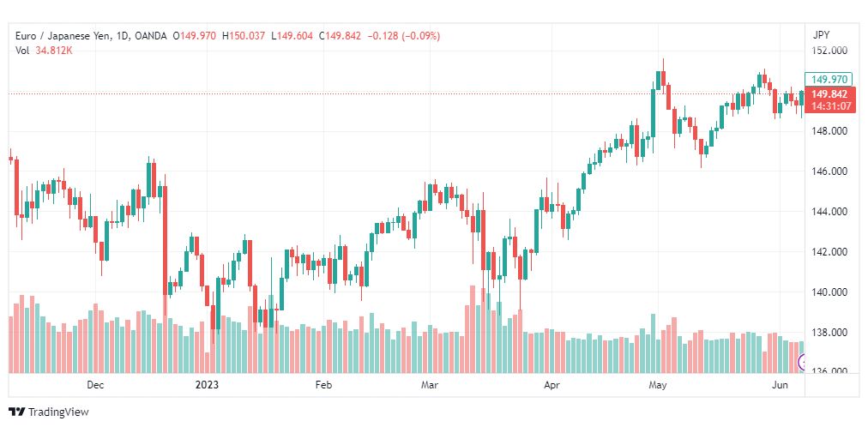Select the JPY currency label

822,35
